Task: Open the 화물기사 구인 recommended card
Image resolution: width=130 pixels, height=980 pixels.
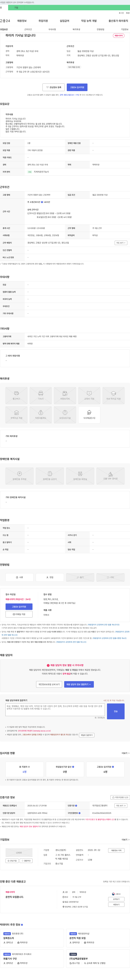Action: point(32,959)
